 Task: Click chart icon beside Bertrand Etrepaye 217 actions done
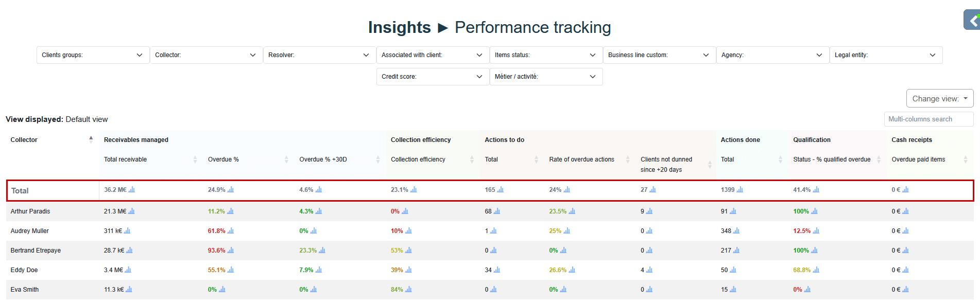pyautogui.click(x=736, y=251)
